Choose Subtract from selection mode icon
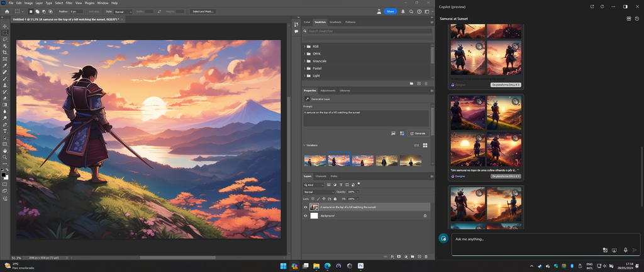 [43, 11]
